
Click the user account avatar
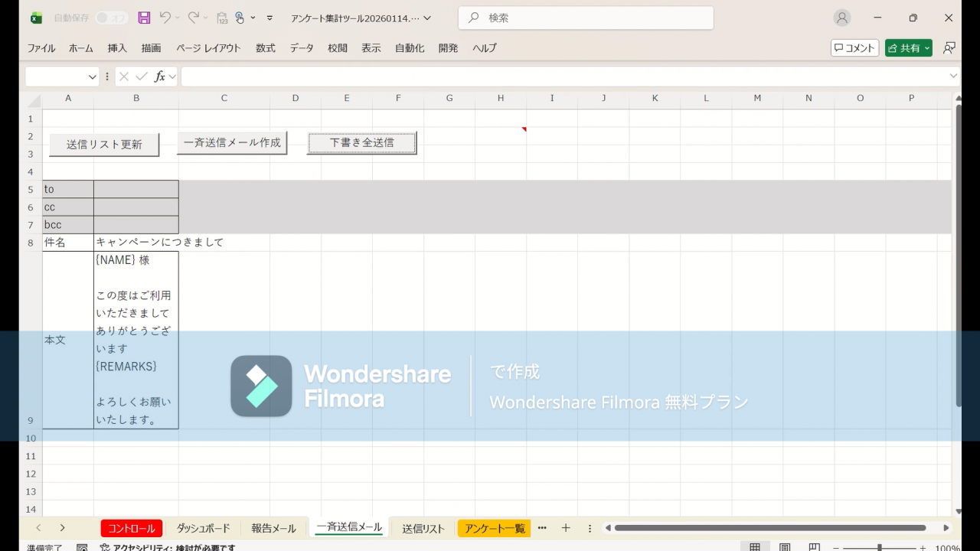pos(842,18)
